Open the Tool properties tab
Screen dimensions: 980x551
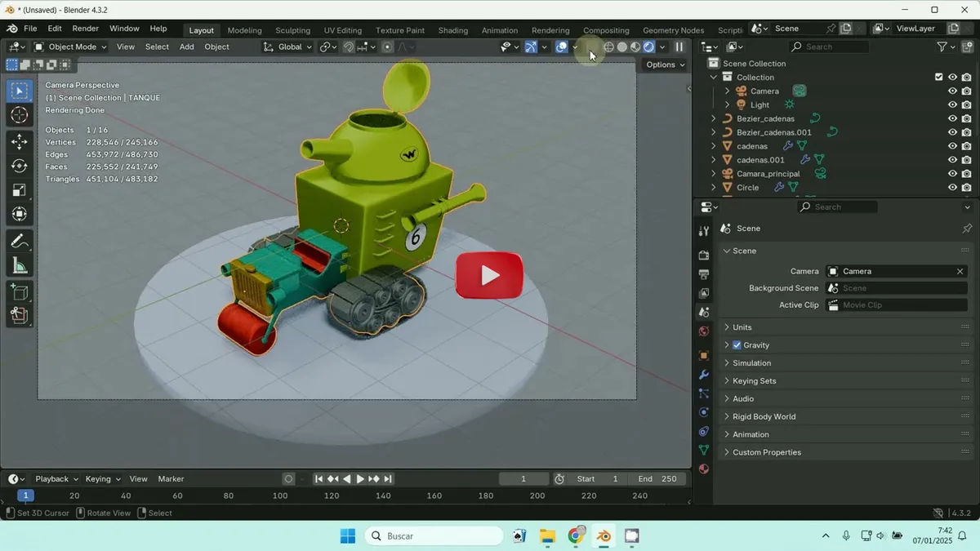pyautogui.click(x=704, y=232)
